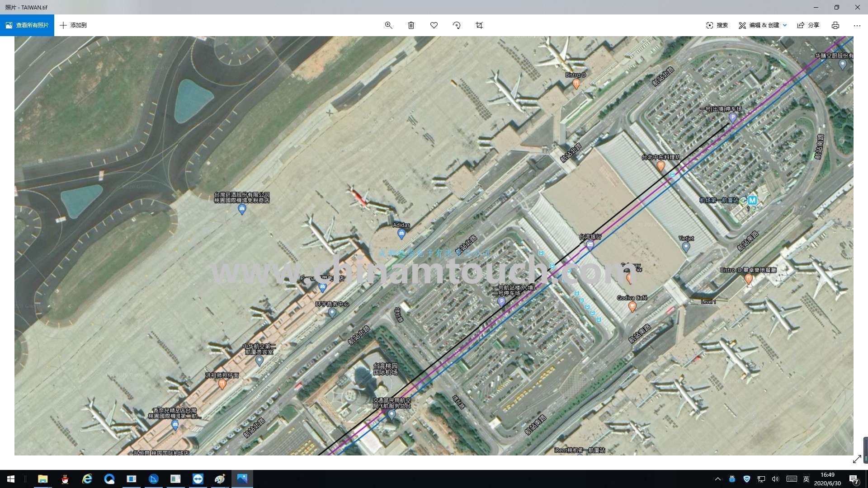Open print dialog with printer icon

[835, 25]
